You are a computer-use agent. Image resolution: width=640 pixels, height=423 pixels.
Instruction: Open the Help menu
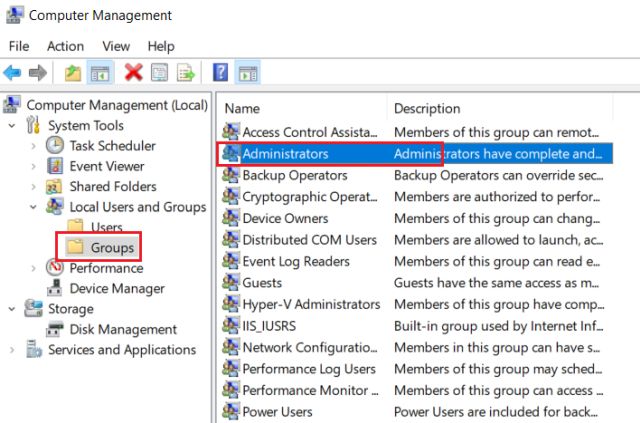click(161, 46)
